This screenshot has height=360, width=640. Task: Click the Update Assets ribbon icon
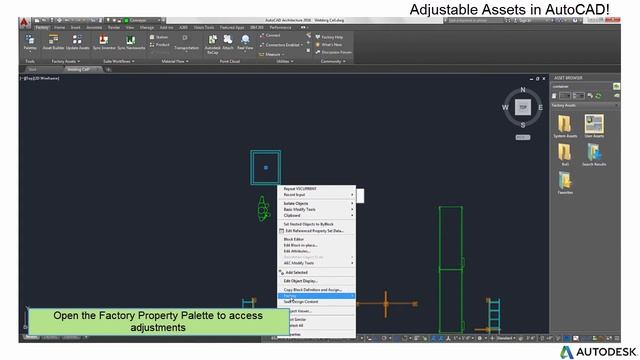point(78,42)
